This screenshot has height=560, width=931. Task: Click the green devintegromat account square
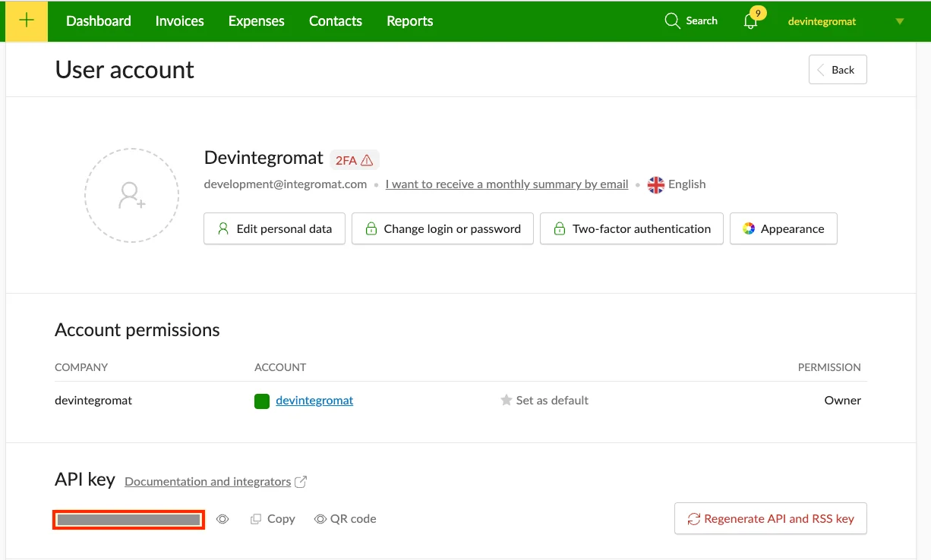click(262, 401)
